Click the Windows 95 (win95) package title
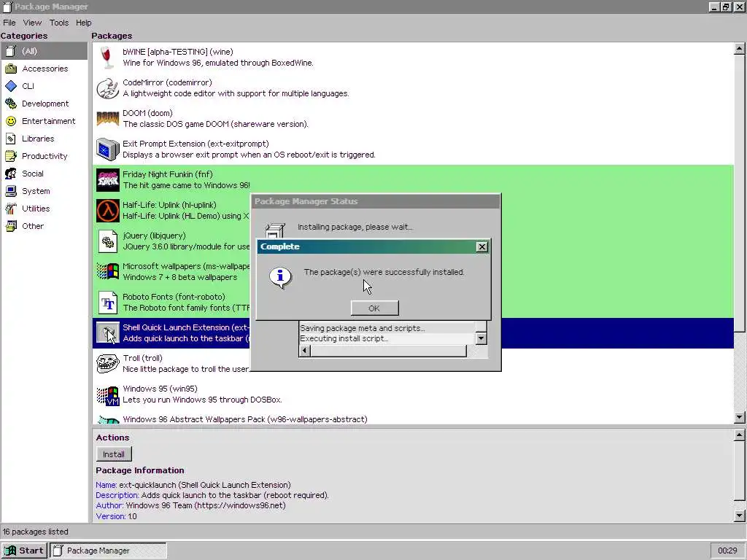This screenshot has width=747, height=560. click(160, 389)
